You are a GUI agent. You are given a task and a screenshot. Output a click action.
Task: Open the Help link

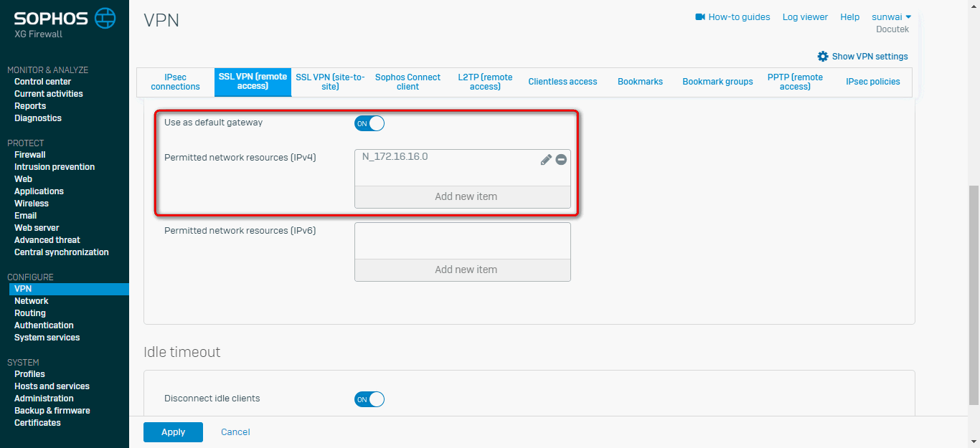click(x=849, y=16)
